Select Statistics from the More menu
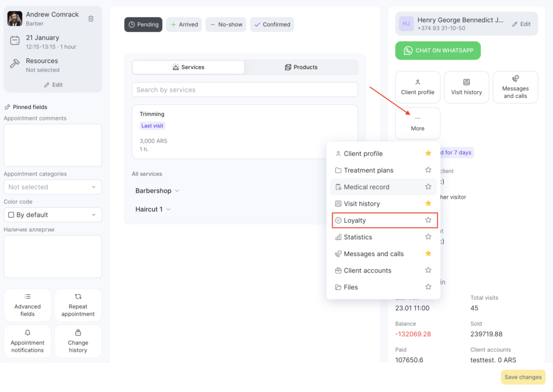 point(358,237)
